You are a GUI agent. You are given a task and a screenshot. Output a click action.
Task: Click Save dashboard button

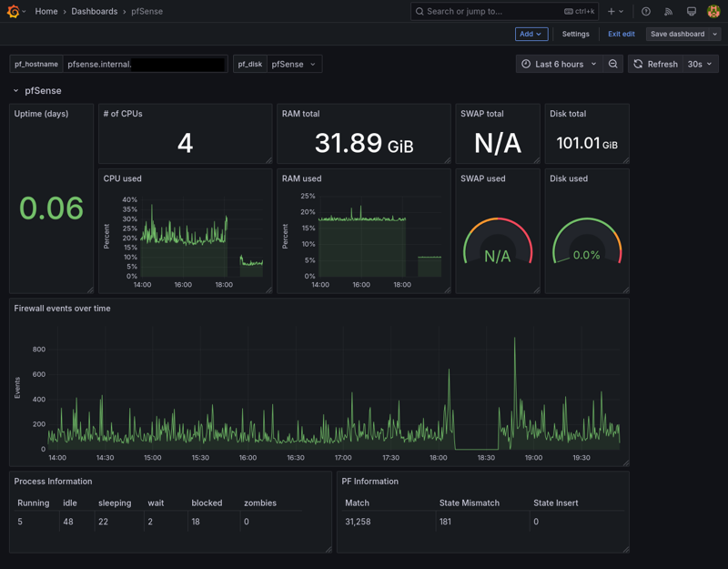coord(677,34)
